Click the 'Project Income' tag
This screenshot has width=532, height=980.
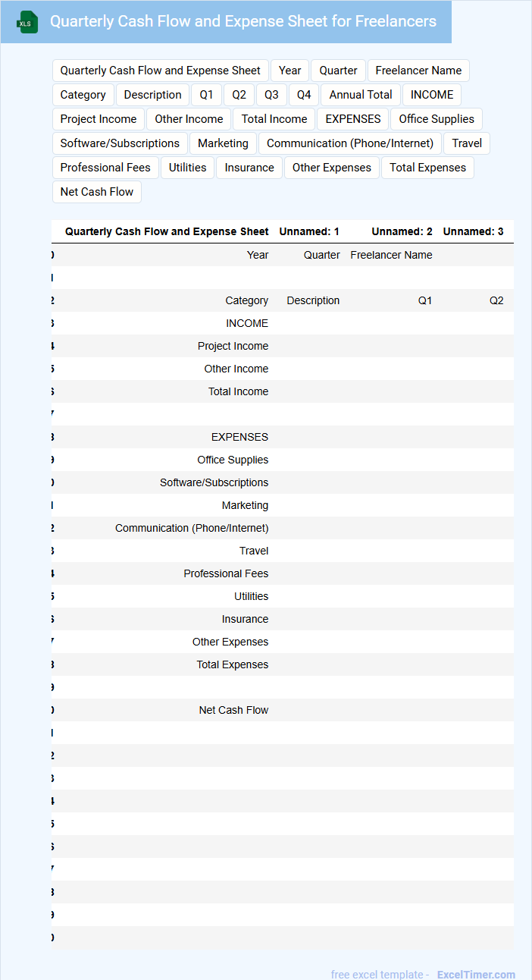pyautogui.click(x=99, y=119)
